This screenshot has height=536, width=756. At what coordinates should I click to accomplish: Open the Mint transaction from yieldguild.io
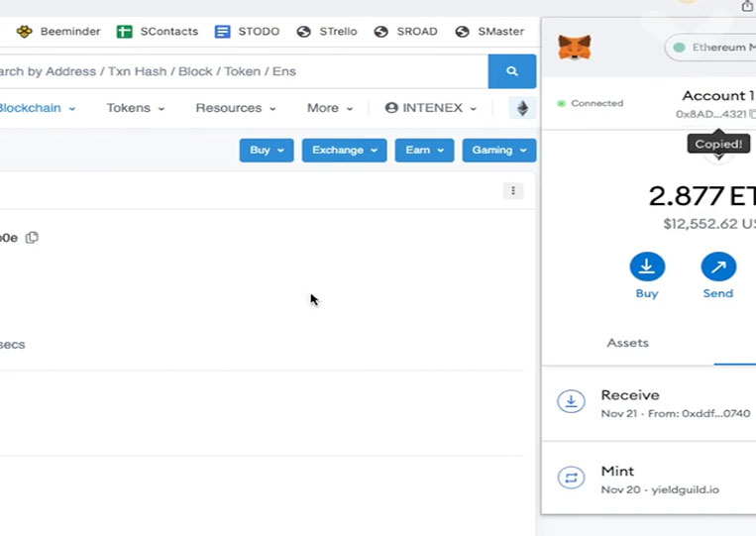click(x=649, y=479)
